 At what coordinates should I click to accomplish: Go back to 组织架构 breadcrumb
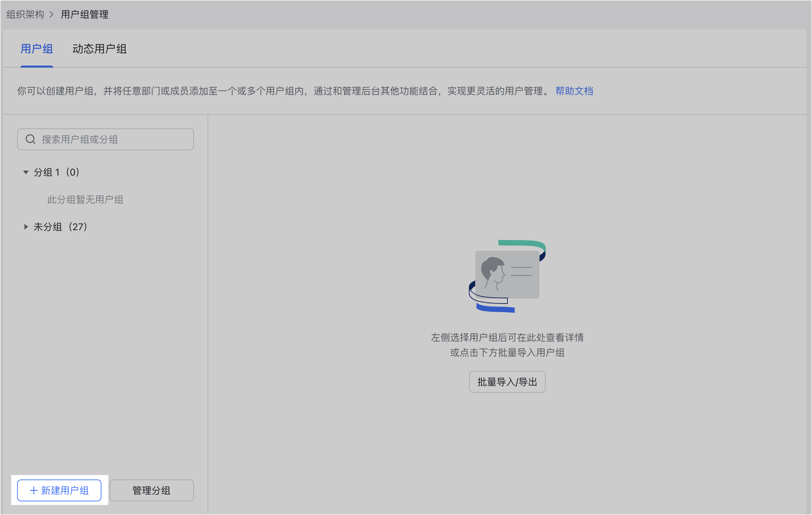tap(25, 14)
